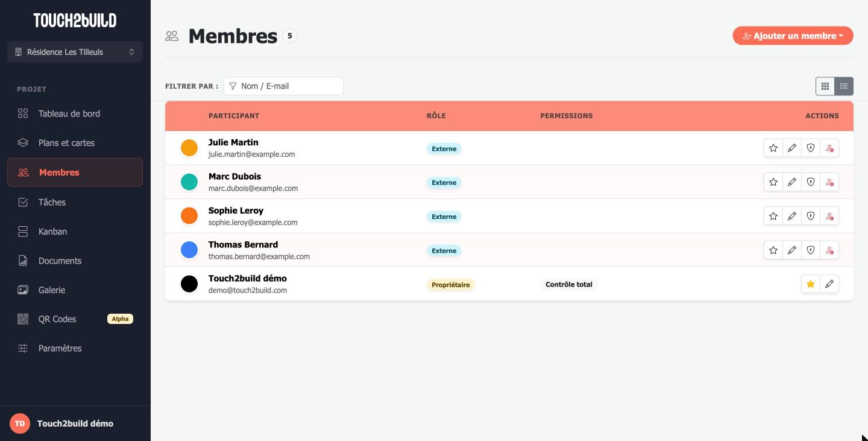Navigate to Documents
The height and width of the screenshot is (441, 868).
75,261
